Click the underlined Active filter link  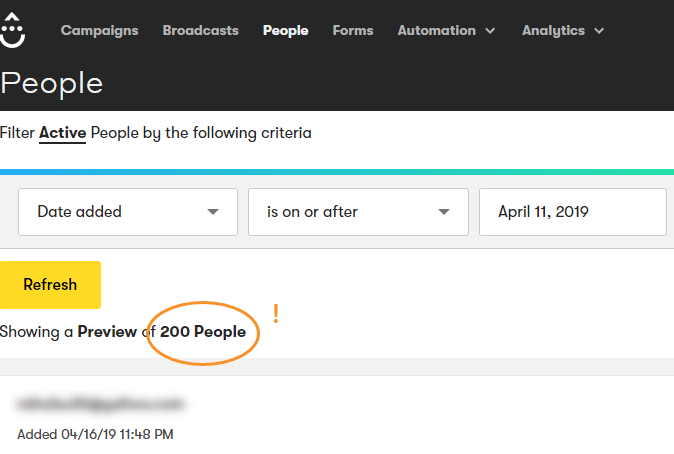(62, 133)
